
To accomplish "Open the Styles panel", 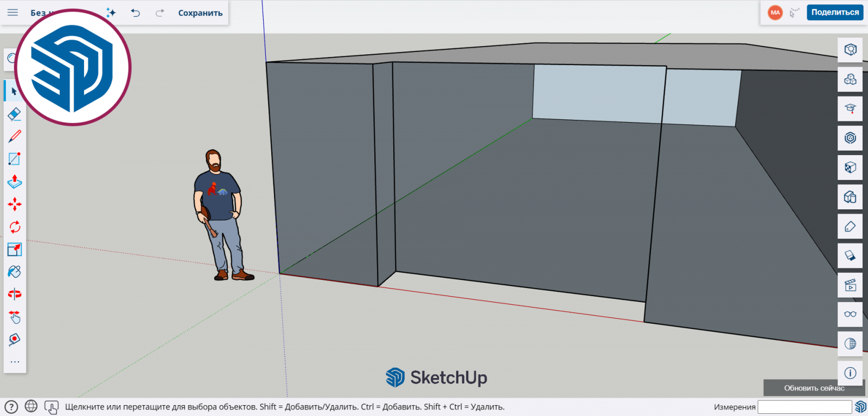I will pos(850,196).
